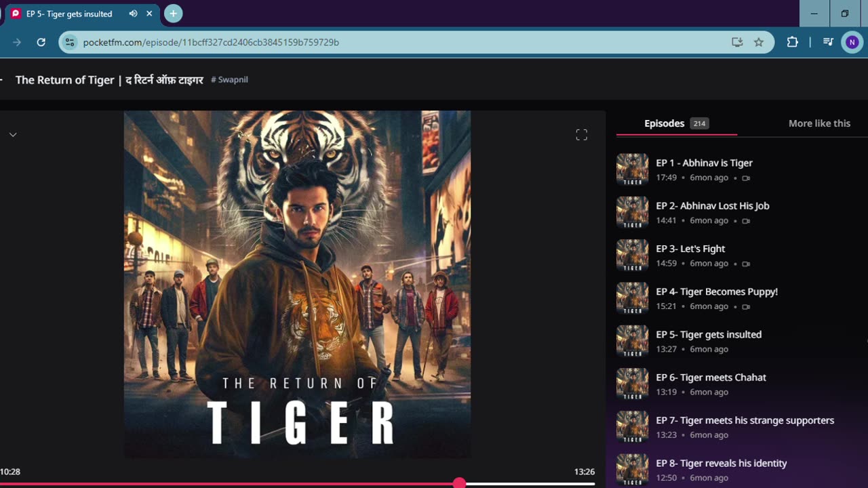Click thumbnail of EP 8 episode
The height and width of the screenshot is (488, 868).
coord(632,470)
